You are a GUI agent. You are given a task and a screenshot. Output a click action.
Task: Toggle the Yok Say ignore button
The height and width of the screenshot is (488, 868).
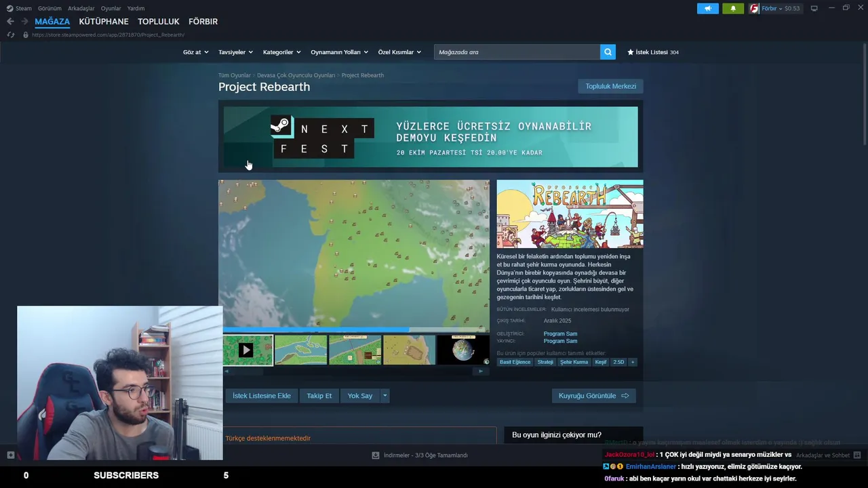[x=360, y=396]
